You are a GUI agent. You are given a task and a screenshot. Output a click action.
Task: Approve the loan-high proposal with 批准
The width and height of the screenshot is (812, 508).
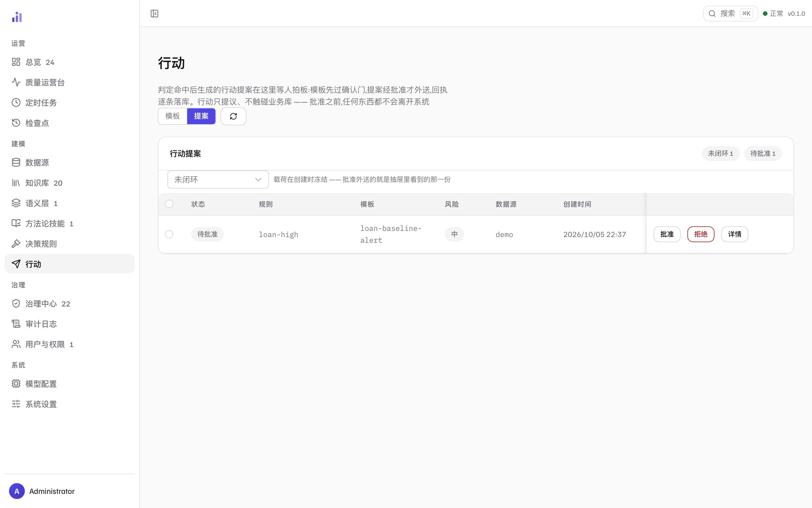(667, 234)
